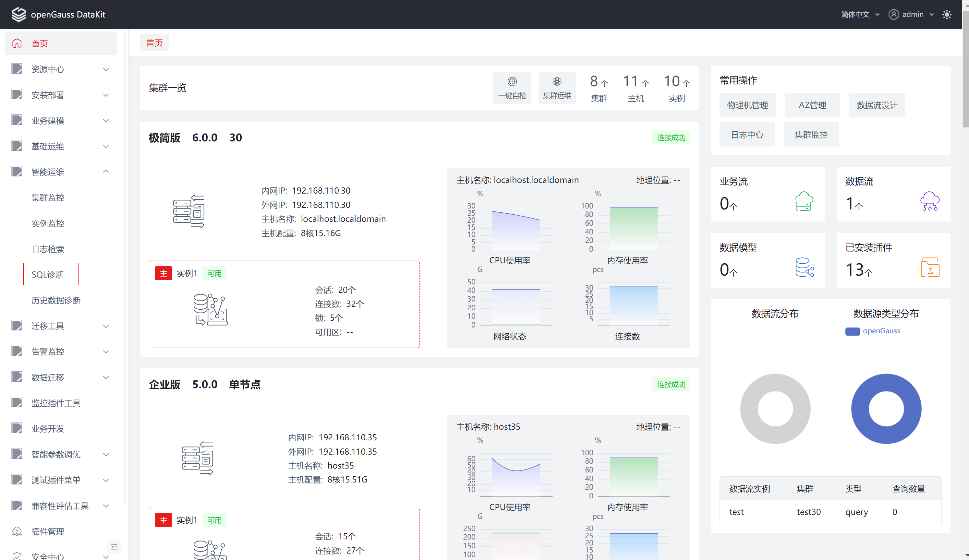Click the sidebar collapse icon at bottom
Screen dimensions: 969x560
pyautogui.click(x=114, y=547)
